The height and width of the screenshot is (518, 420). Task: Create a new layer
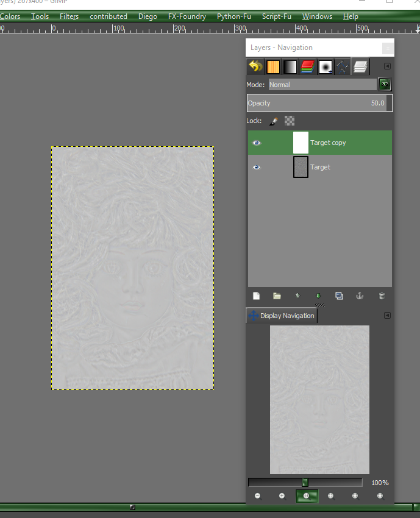coord(256,296)
